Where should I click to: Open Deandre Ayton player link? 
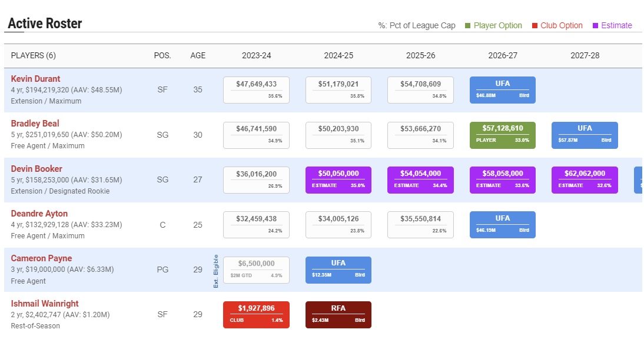(39, 214)
